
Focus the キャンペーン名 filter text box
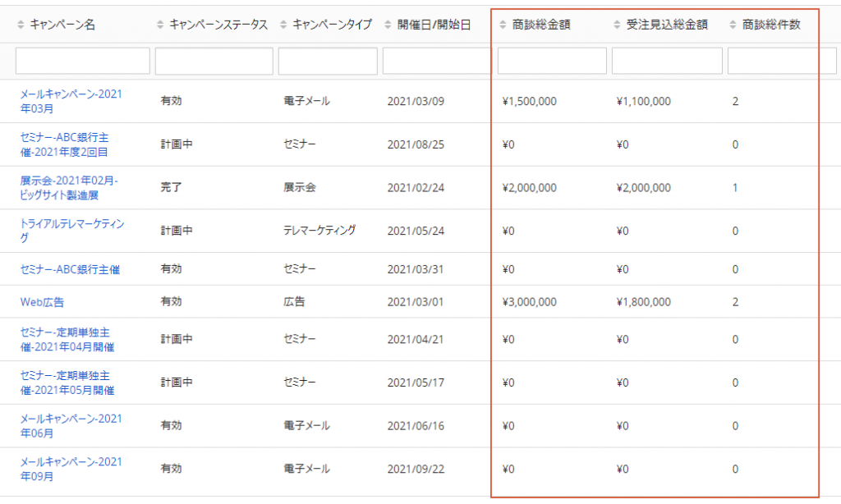coord(83,61)
